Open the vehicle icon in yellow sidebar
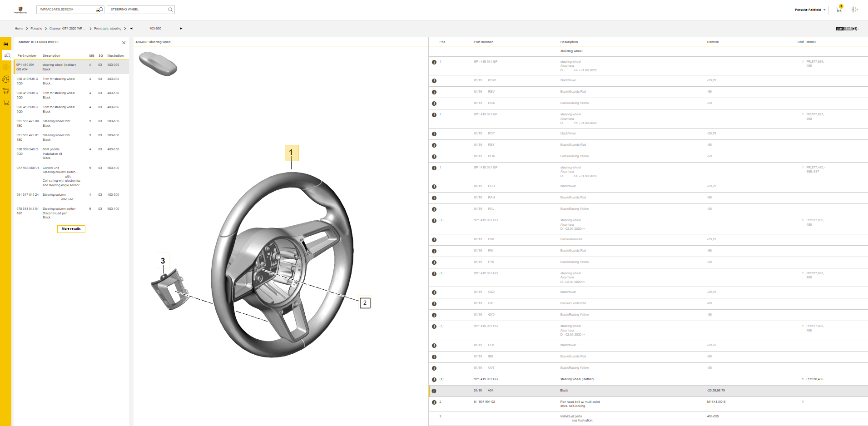868x426 pixels. (6, 44)
